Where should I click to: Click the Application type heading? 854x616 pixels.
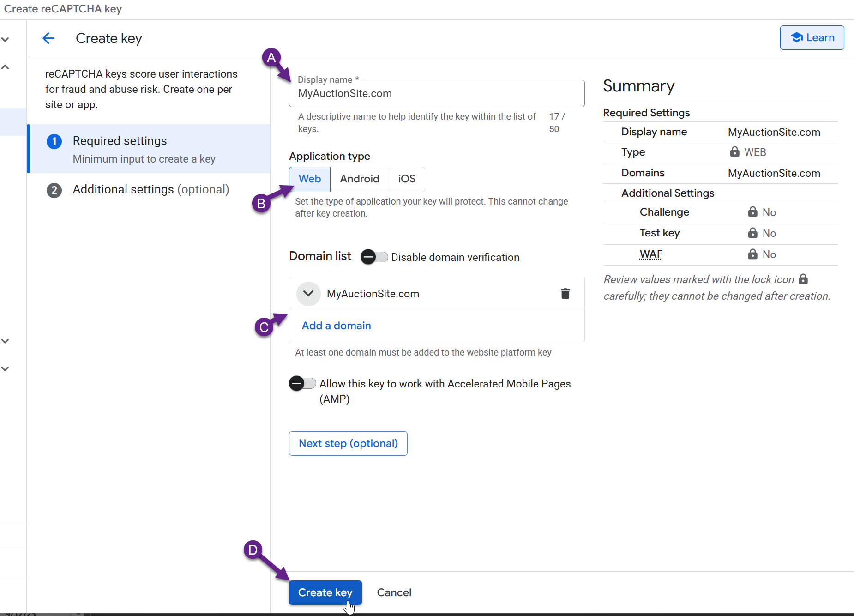330,156
